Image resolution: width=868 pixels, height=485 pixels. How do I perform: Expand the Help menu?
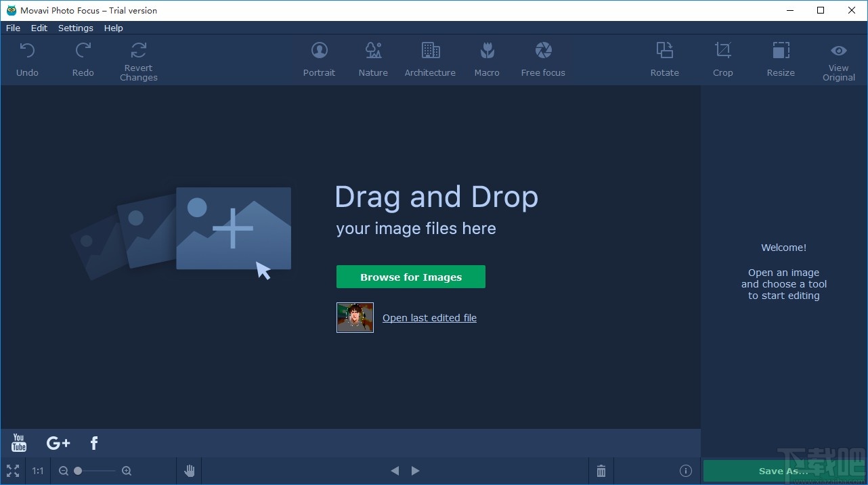113,28
